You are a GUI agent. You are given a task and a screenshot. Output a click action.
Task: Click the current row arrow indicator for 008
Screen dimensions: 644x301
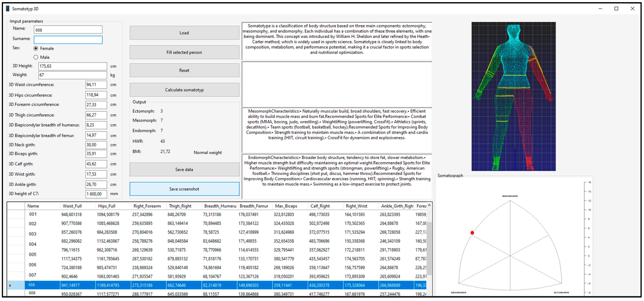point(10,285)
